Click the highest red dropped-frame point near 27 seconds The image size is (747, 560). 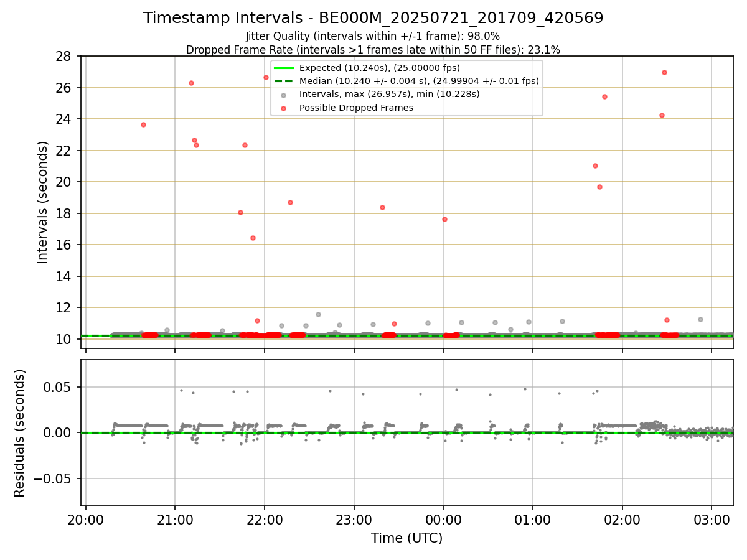pyautogui.click(x=664, y=72)
